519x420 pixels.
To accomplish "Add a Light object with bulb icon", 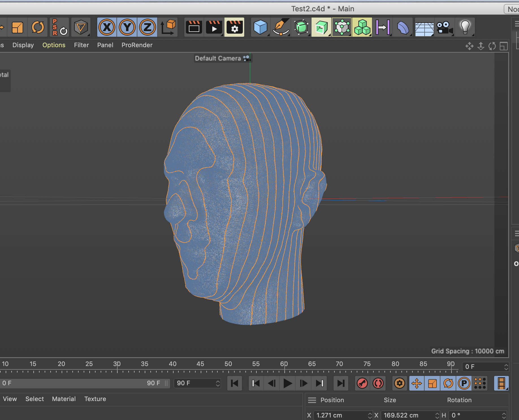I will (465, 27).
